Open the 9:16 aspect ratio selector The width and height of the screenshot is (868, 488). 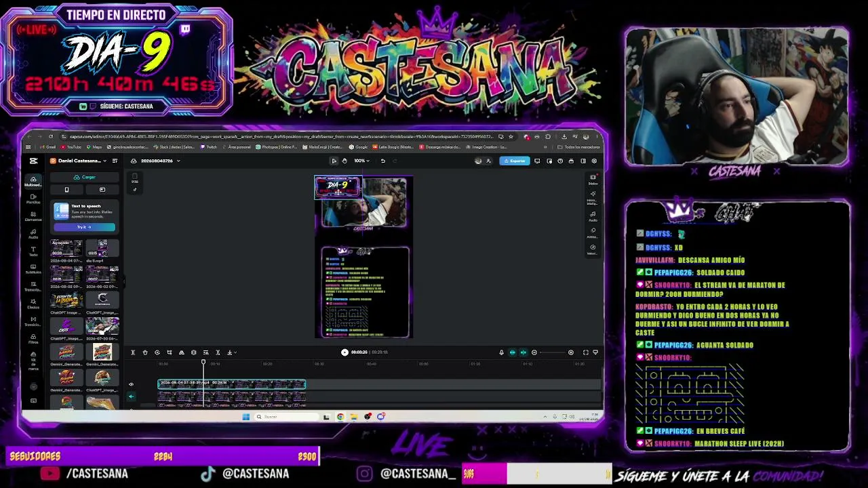[x=134, y=179]
